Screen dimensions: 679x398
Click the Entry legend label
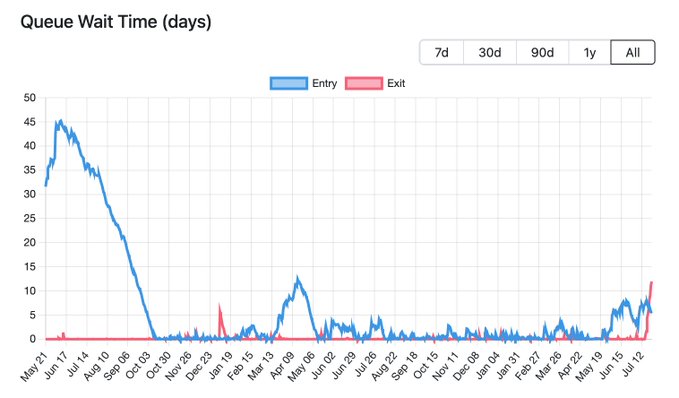(x=324, y=83)
